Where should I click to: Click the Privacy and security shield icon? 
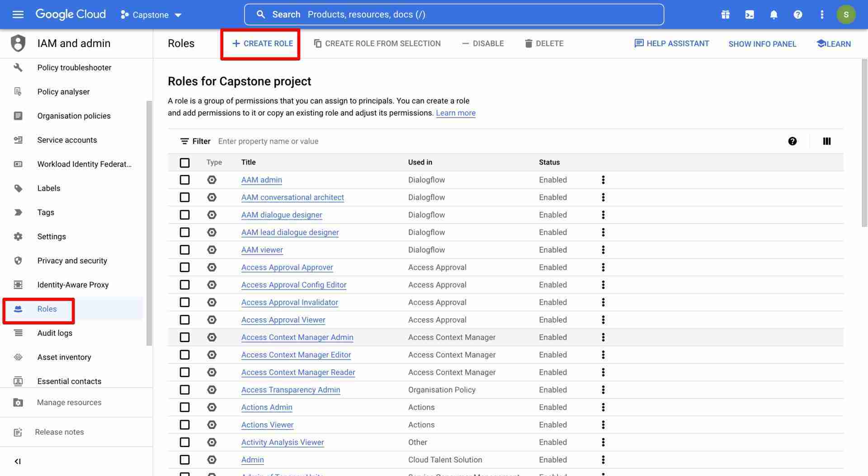click(x=18, y=261)
